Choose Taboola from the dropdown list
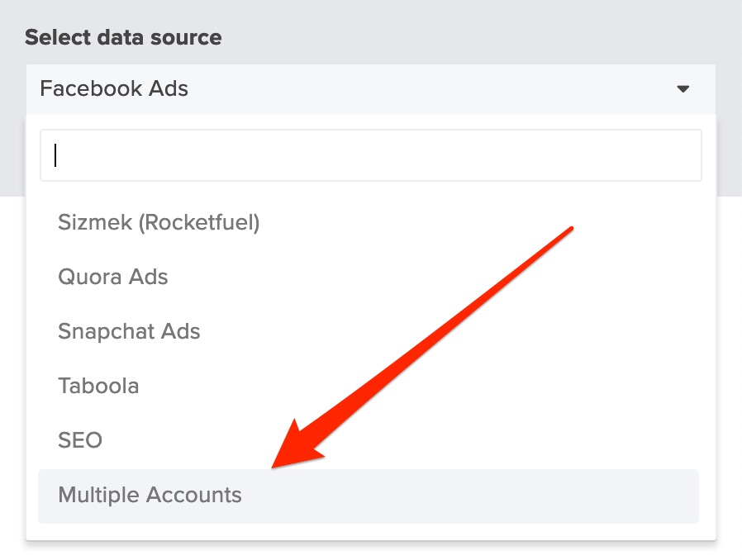 click(98, 386)
